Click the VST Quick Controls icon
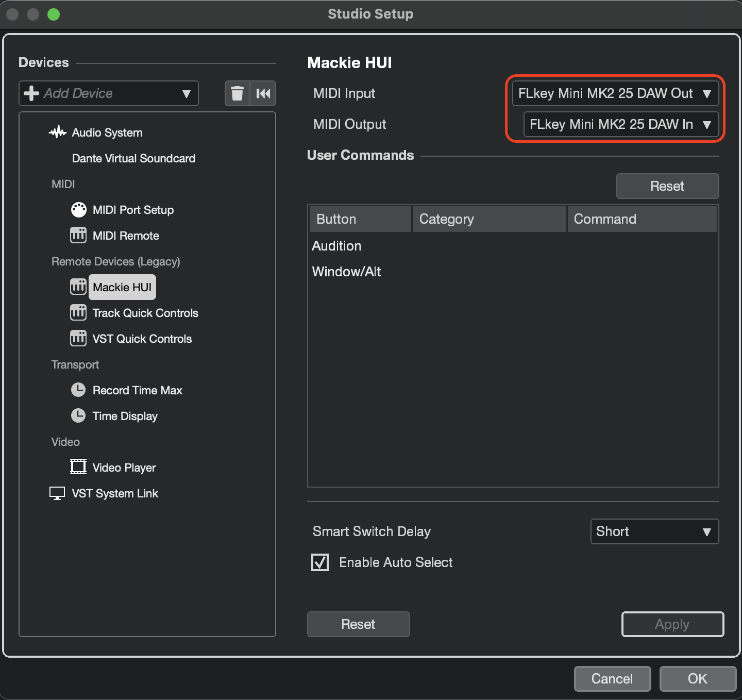This screenshot has width=742, height=700. coord(78,339)
